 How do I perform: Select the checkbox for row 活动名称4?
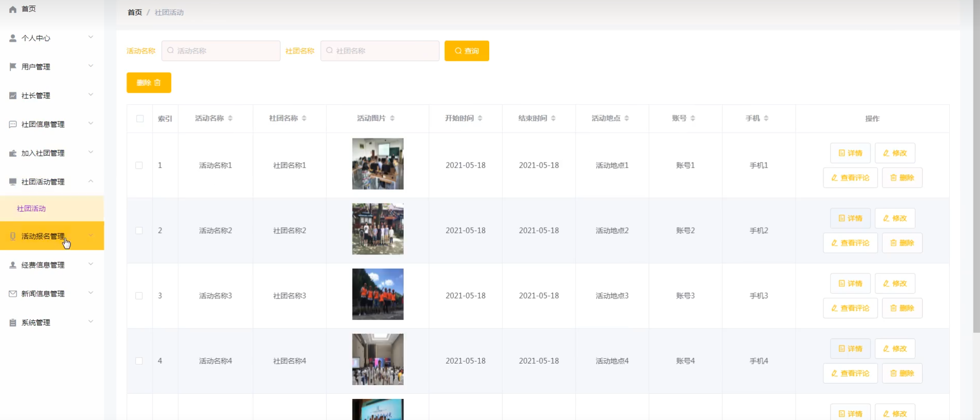[139, 361]
